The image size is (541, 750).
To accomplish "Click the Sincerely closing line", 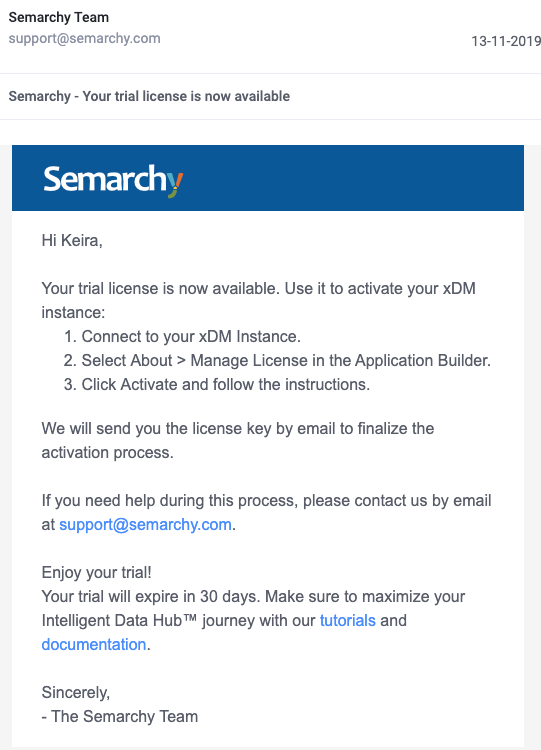I will 76,692.
